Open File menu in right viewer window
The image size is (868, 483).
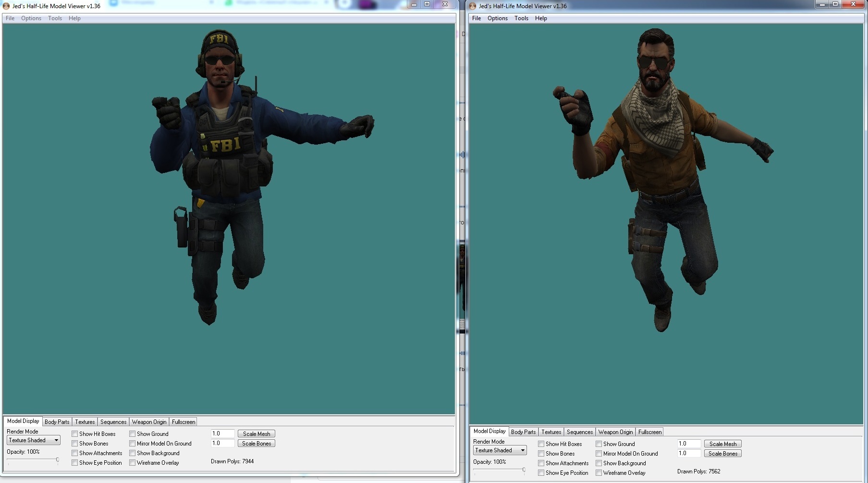[477, 18]
